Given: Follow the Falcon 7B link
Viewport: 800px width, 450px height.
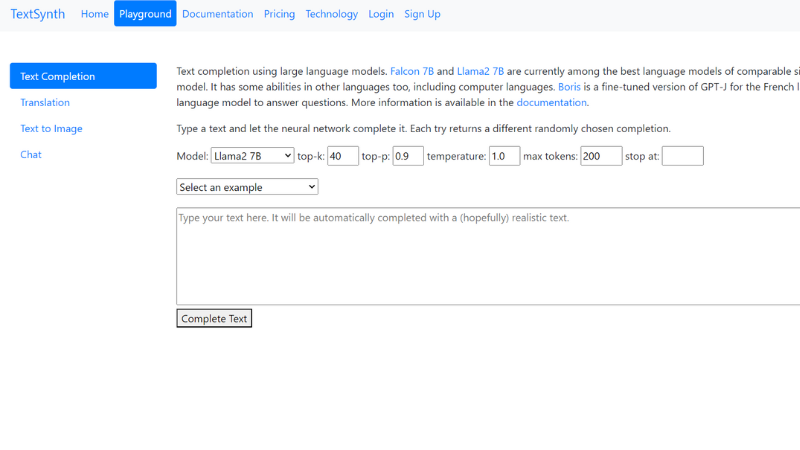Looking at the screenshot, I should click(x=412, y=71).
